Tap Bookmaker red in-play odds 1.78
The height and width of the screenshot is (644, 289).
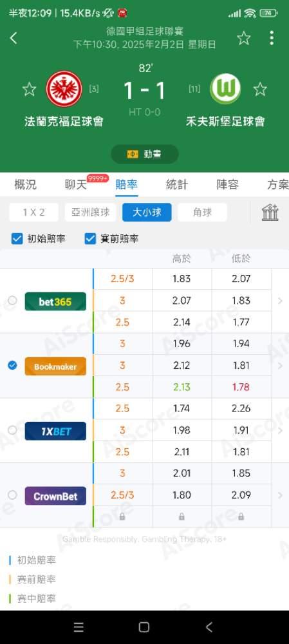(241, 387)
